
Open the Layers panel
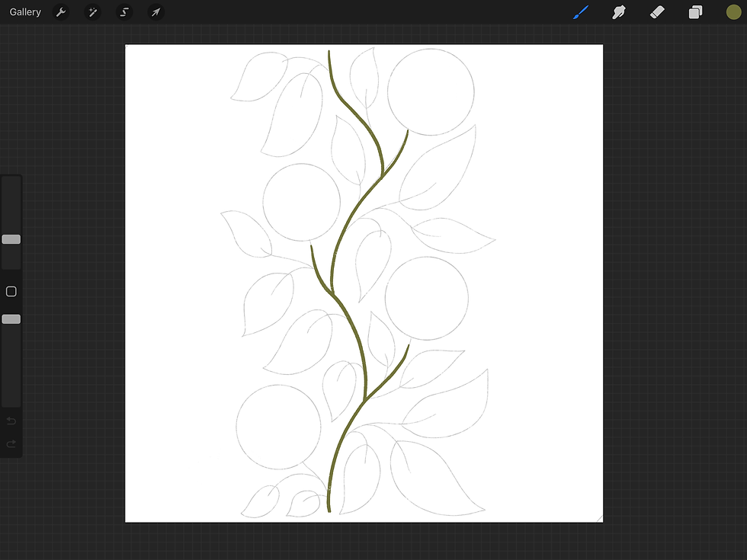pyautogui.click(x=695, y=12)
